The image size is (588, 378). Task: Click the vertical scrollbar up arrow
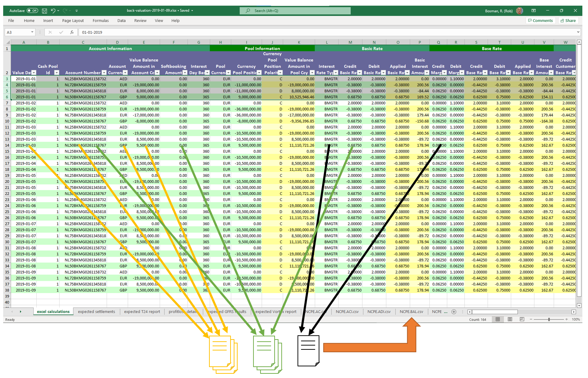tap(579, 42)
